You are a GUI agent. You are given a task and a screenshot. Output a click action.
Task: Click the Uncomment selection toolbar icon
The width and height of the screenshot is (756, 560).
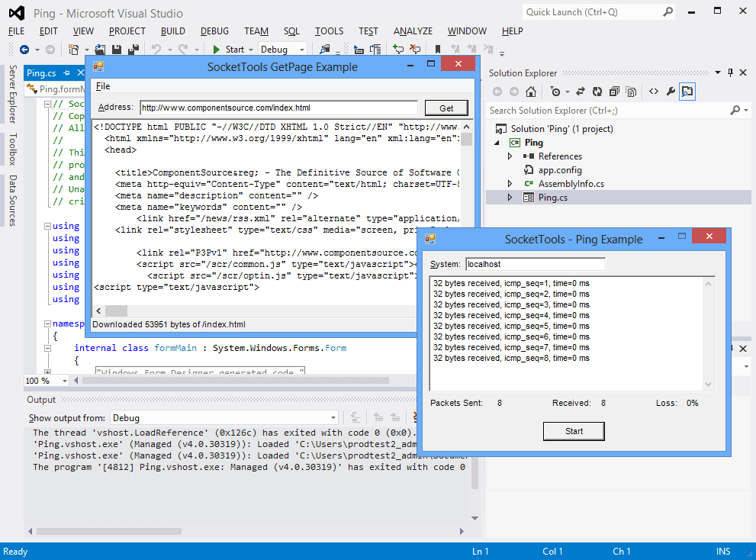415,49
